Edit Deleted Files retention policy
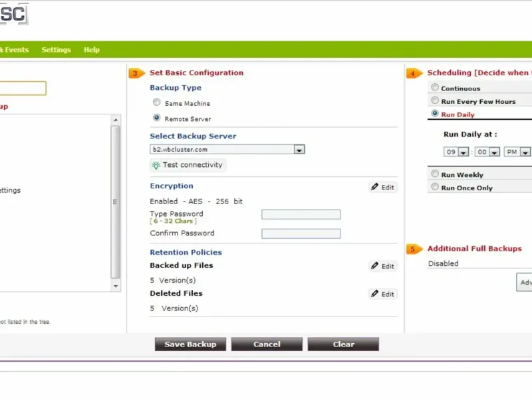Viewport: 532px width, 399px height. [383, 294]
